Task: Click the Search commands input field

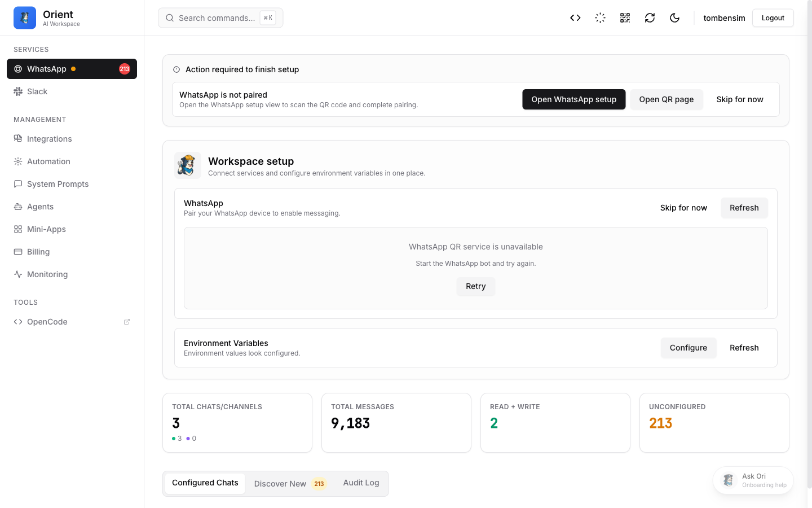Action: (217, 18)
